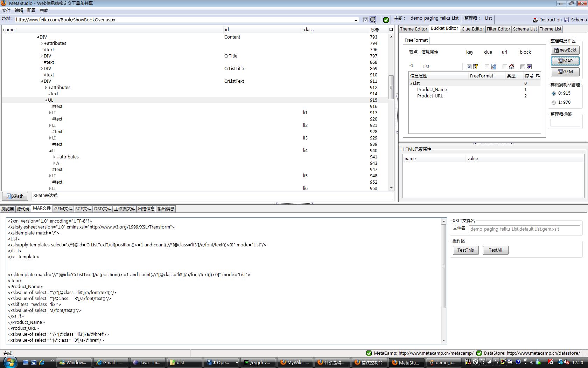This screenshot has height=368, width=588.
Task: Expand the A node at 943
Action: coord(54,163)
